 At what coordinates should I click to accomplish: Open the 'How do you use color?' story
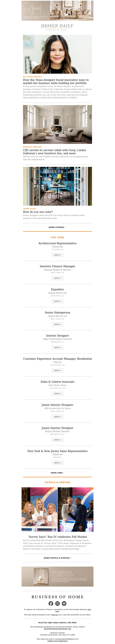point(38,212)
